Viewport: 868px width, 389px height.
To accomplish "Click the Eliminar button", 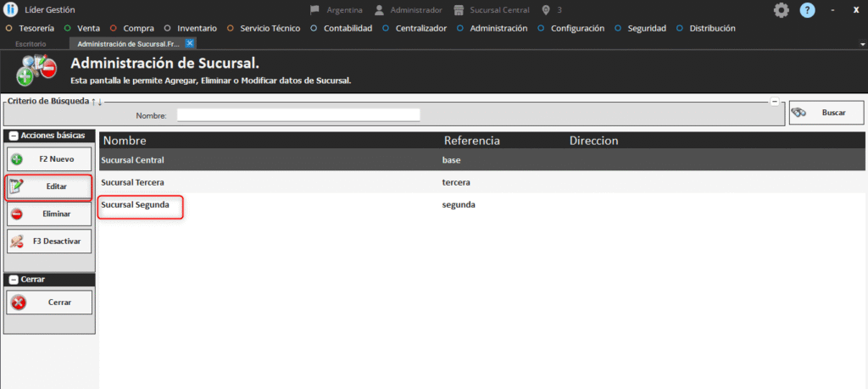I will [49, 214].
